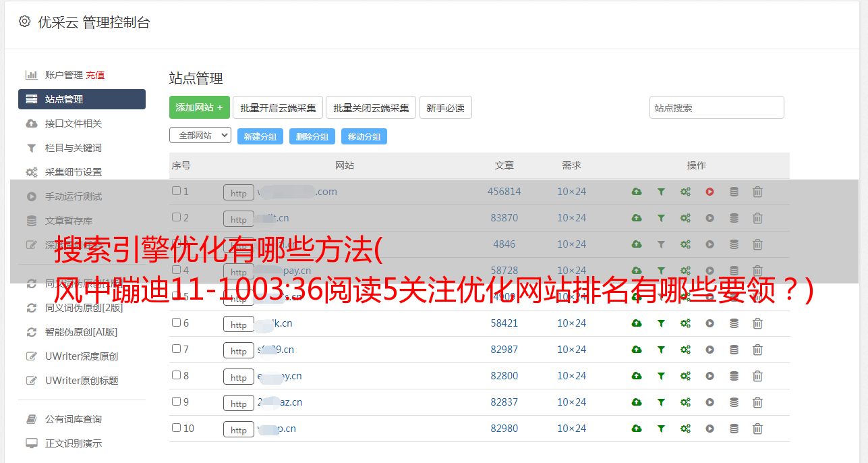
Task: Click play icon in row 58421
Action: [710, 323]
